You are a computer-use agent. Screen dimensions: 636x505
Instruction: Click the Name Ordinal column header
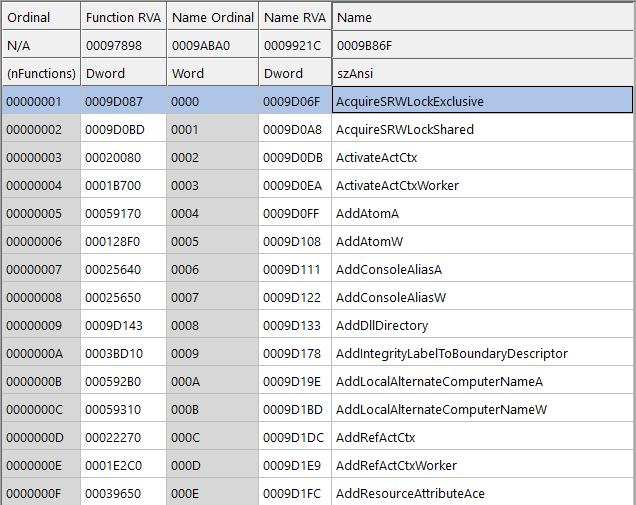click(x=213, y=17)
